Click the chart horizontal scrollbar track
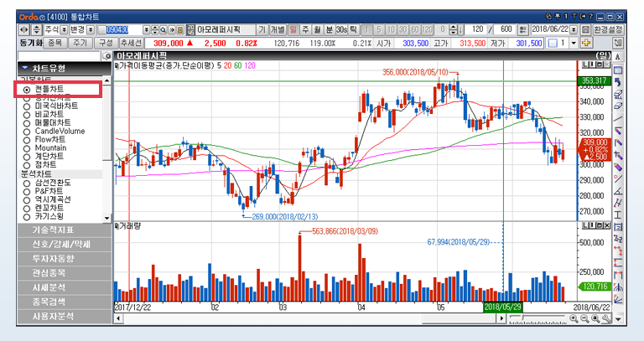Image resolution: width=644 pixels, height=341 pixels. tap(310, 318)
